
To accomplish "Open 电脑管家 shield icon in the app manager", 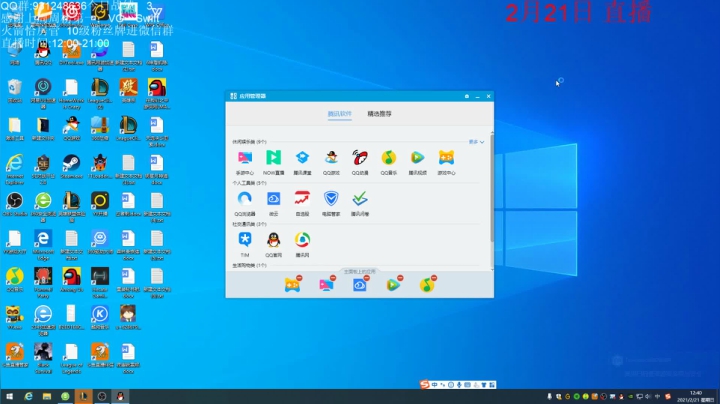I will pyautogui.click(x=331, y=199).
